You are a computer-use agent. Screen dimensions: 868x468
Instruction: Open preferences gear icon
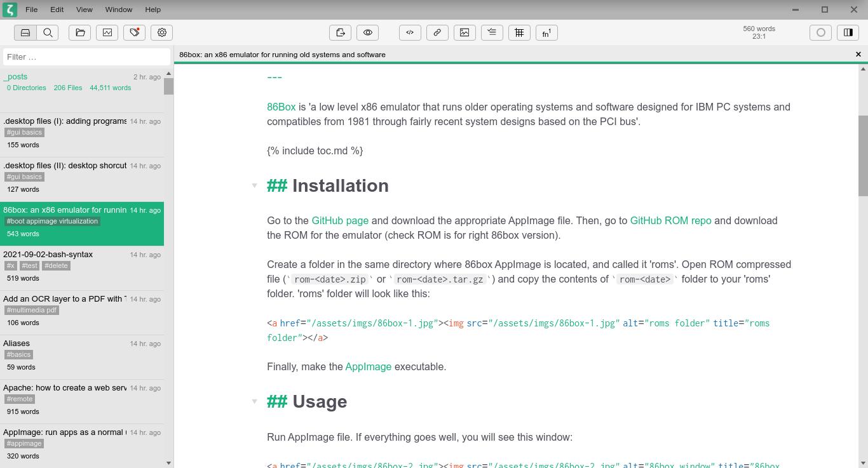click(162, 32)
